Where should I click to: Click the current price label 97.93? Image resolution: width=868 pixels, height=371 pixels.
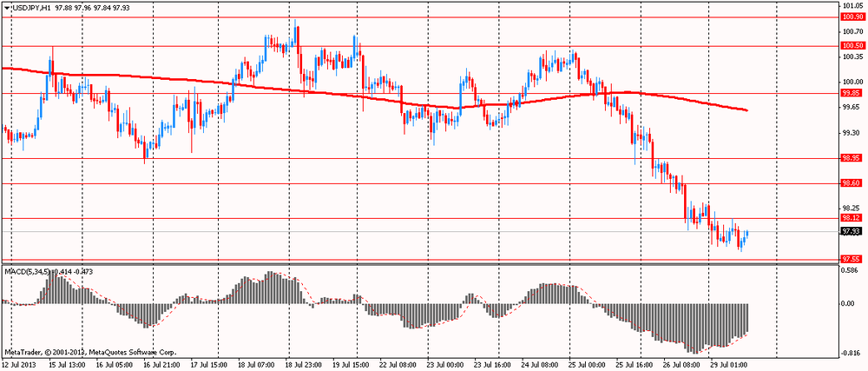pyautogui.click(x=851, y=231)
